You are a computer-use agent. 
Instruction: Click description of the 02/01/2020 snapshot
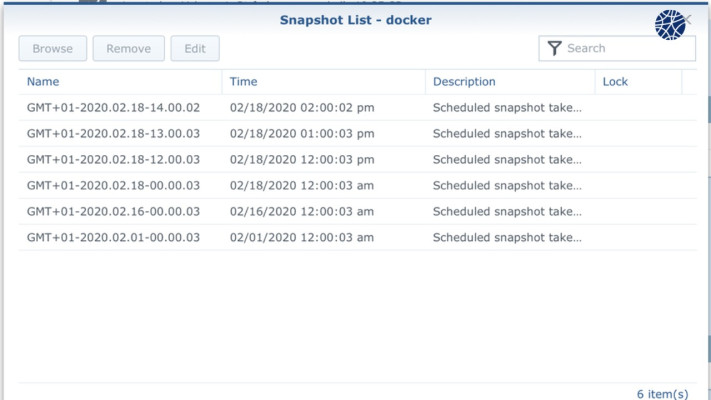[x=507, y=238]
